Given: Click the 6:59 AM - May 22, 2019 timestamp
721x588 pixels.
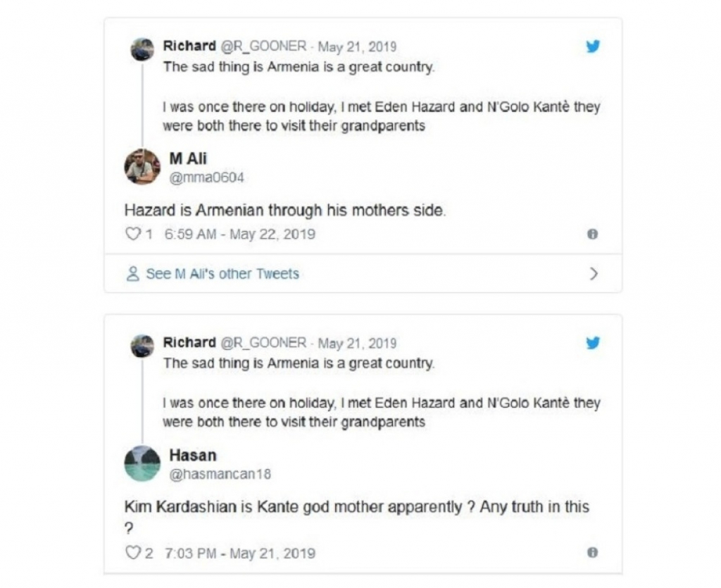Looking at the screenshot, I should coord(239,234).
